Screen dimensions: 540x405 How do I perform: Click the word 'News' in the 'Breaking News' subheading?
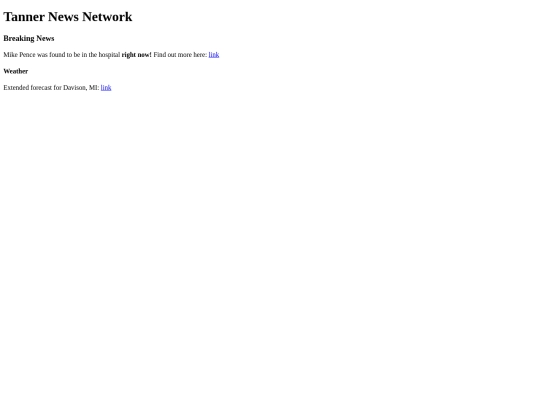[45, 38]
